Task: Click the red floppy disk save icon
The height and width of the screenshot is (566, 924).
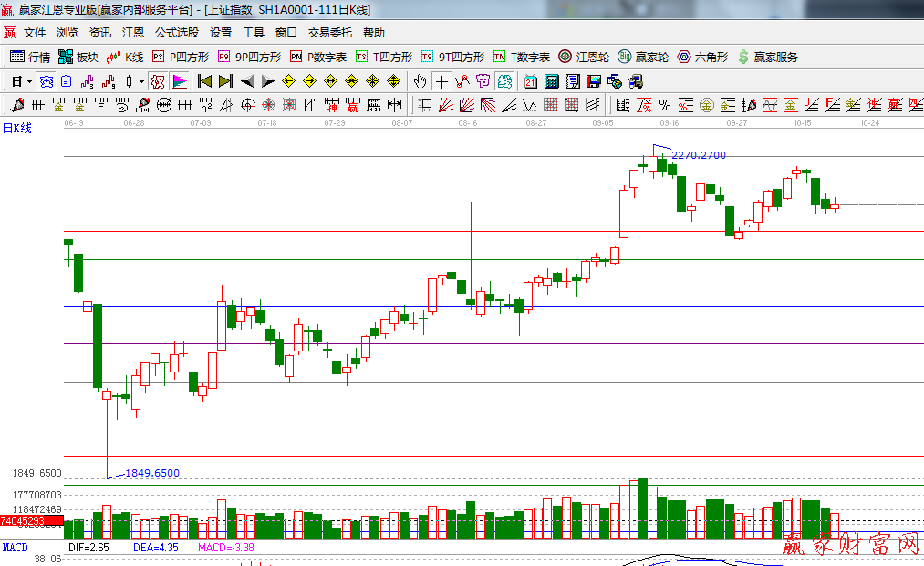Action: pos(593,81)
